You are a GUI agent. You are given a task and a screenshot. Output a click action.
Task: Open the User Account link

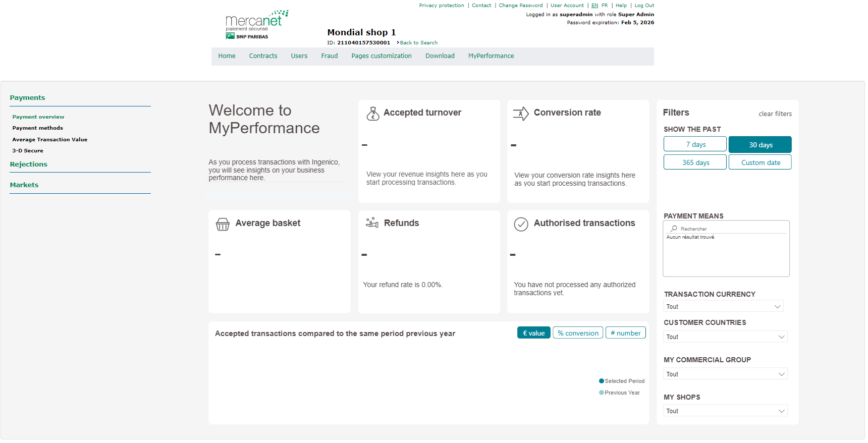tap(567, 6)
